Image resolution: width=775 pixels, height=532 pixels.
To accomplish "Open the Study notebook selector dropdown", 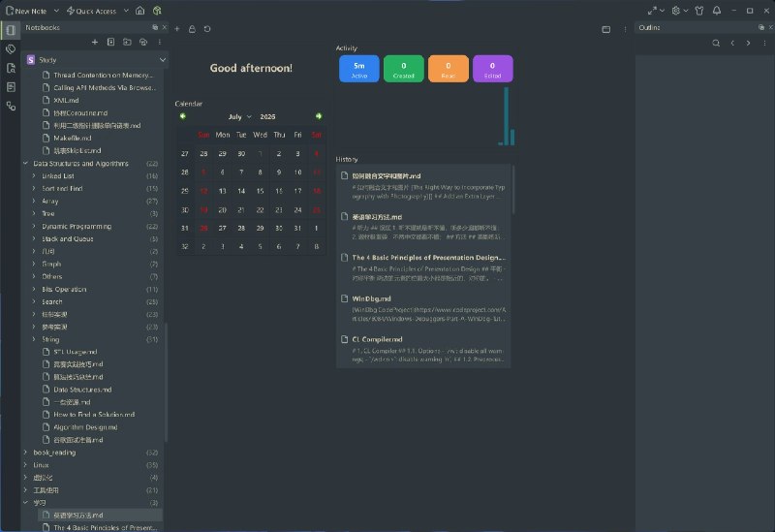I will [163, 60].
